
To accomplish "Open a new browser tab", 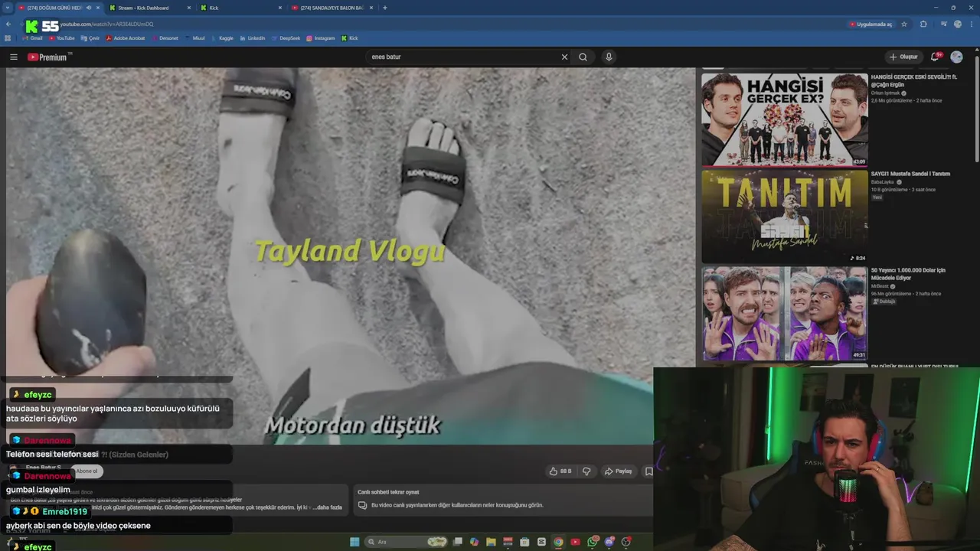I will 384,8.
